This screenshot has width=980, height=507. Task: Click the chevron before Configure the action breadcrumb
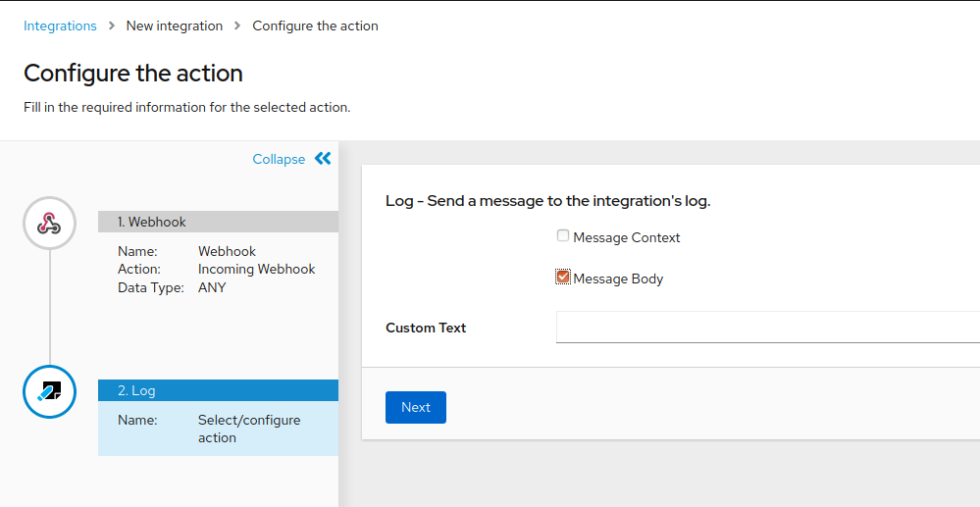click(237, 25)
